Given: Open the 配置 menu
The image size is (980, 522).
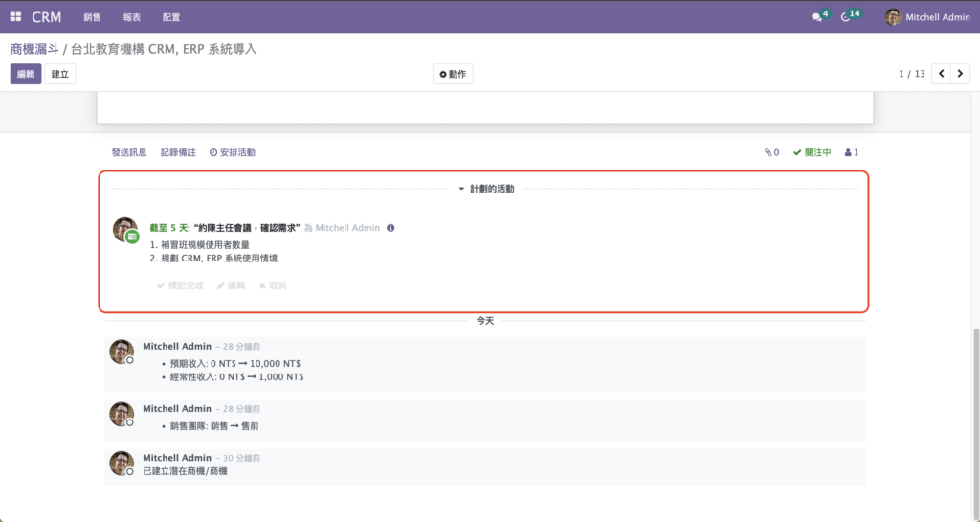Looking at the screenshot, I should tap(171, 17).
